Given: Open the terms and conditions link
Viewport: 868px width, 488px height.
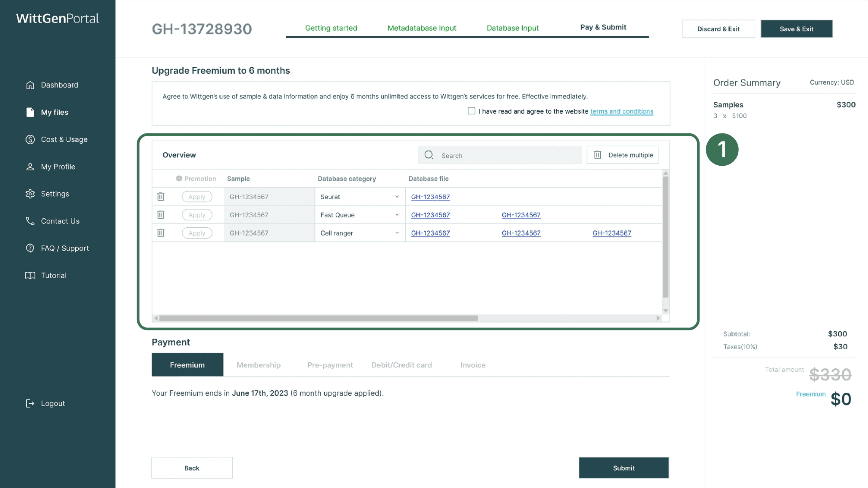Looking at the screenshot, I should 622,111.
